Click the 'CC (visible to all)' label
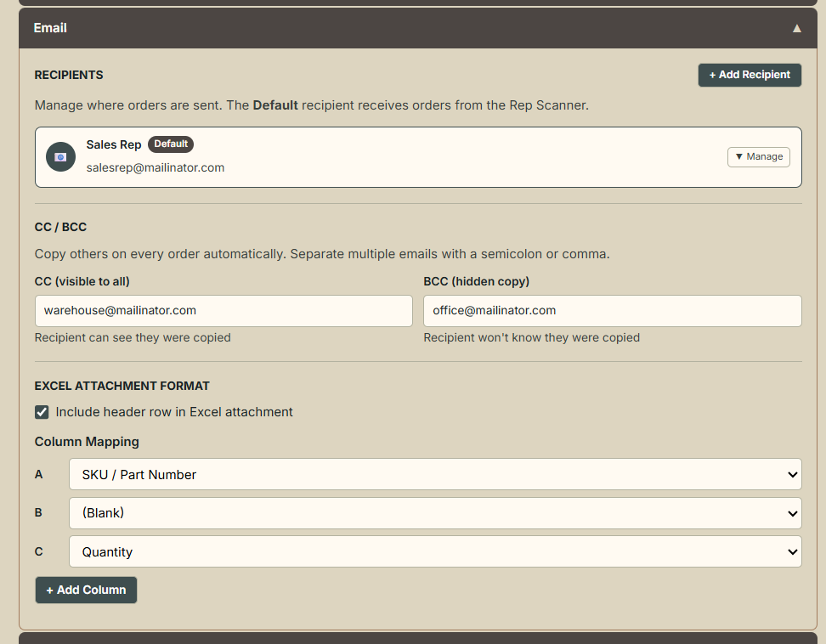 click(x=82, y=281)
